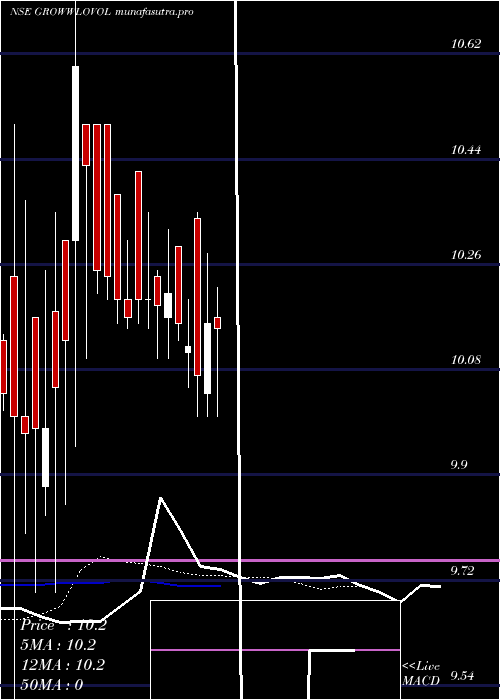Click the 10.44 price axis label
Image resolution: width=500 pixels, height=700 pixels.
466,150
